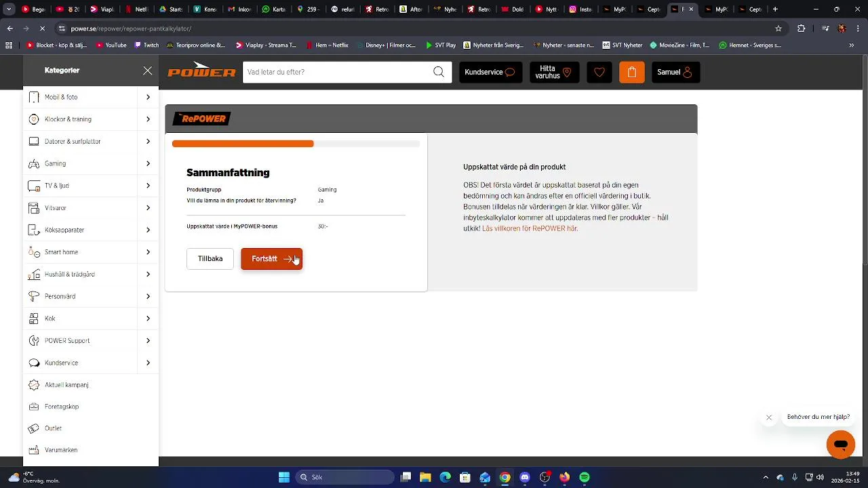Click Hitta varuhus store locator
Screen dimensions: 868x488
point(554,72)
